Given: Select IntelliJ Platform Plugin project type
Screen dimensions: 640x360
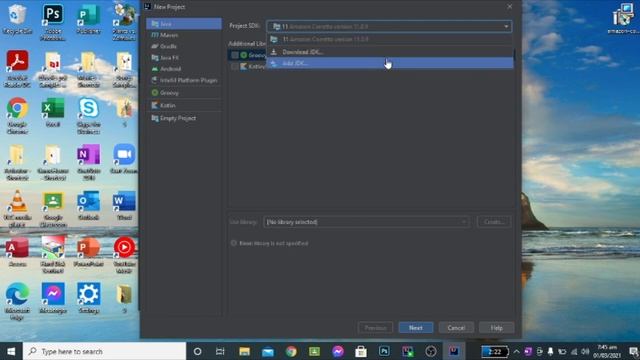Looking at the screenshot, I should 184,80.
